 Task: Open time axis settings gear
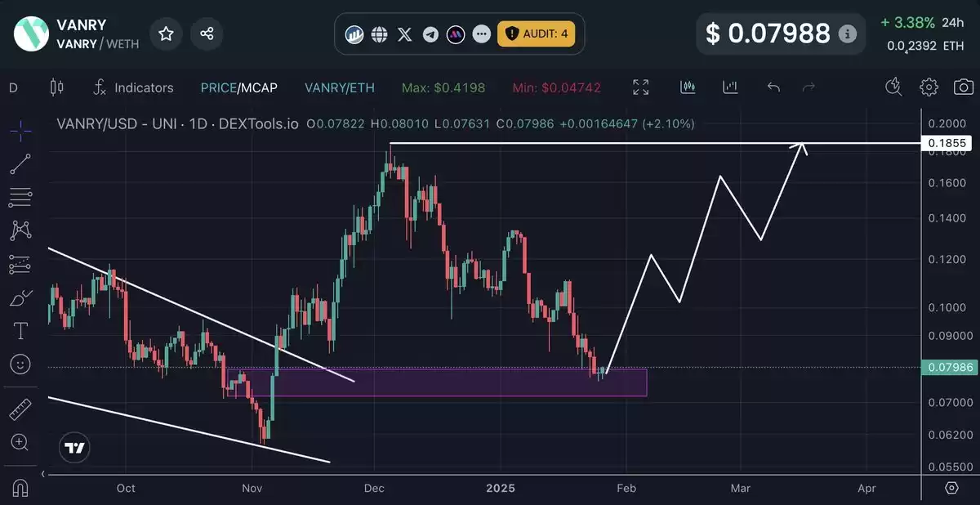click(951, 488)
